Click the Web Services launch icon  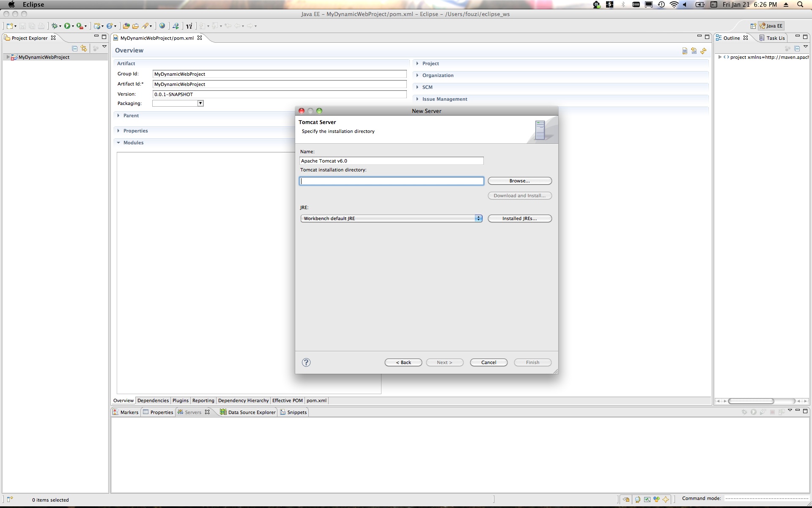click(176, 26)
